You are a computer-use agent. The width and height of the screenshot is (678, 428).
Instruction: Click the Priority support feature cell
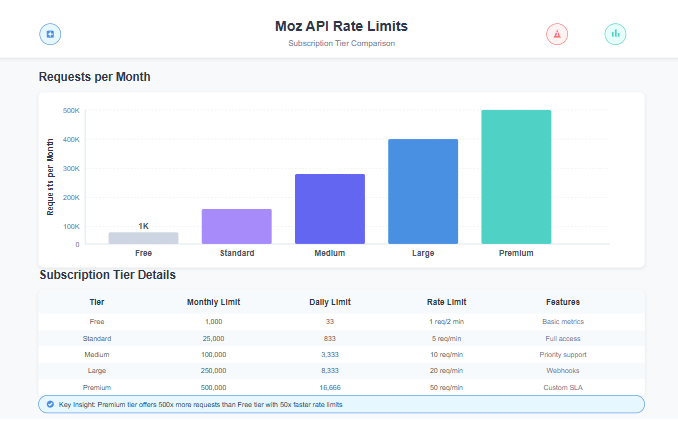coord(563,355)
